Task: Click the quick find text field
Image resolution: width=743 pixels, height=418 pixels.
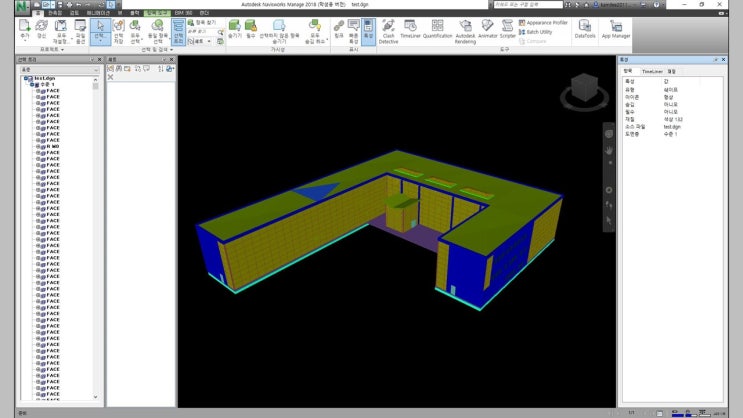Action: pyautogui.click(x=202, y=32)
